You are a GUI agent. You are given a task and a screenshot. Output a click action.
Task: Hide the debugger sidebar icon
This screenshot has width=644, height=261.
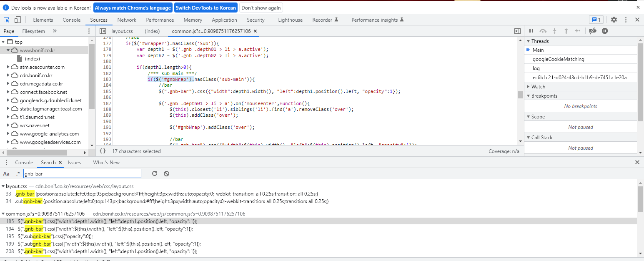pyautogui.click(x=517, y=31)
